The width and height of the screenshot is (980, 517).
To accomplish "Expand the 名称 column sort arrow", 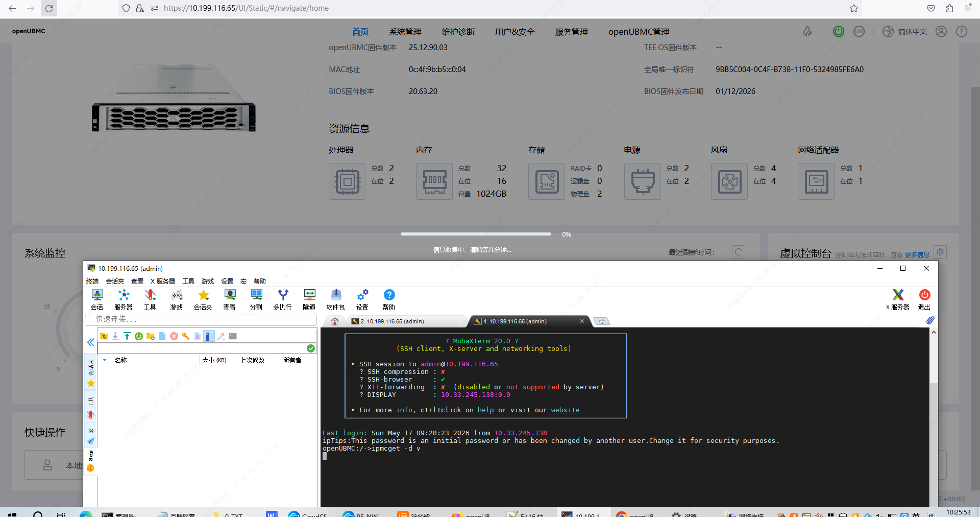I will (x=105, y=360).
